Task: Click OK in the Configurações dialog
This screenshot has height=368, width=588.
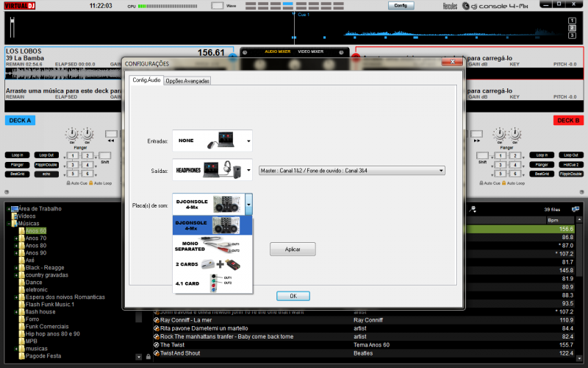Action: tap(293, 296)
